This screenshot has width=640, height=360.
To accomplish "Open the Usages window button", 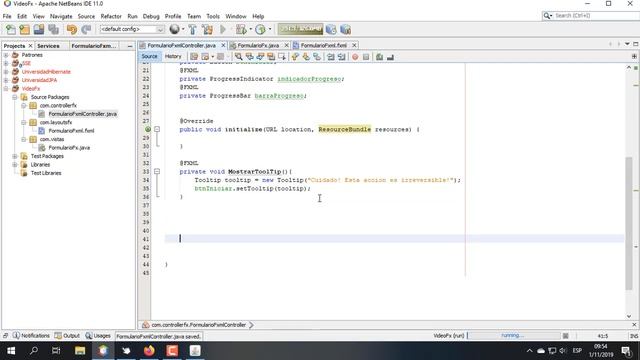I will click(98, 336).
